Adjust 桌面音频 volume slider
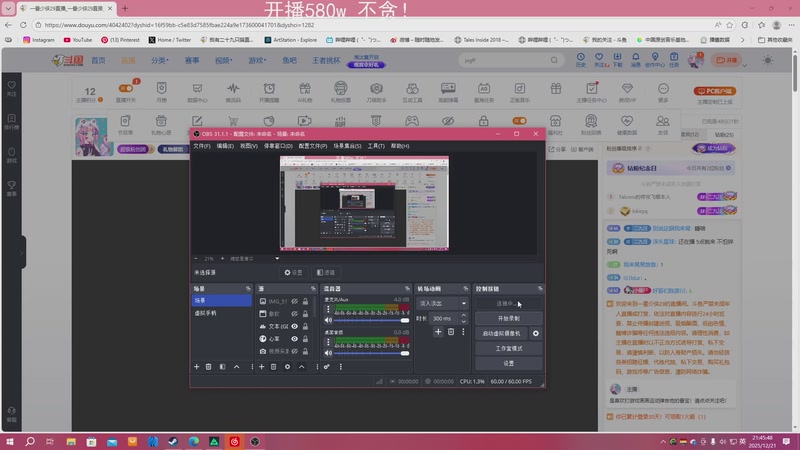The width and height of the screenshot is (800, 450). 371,353
